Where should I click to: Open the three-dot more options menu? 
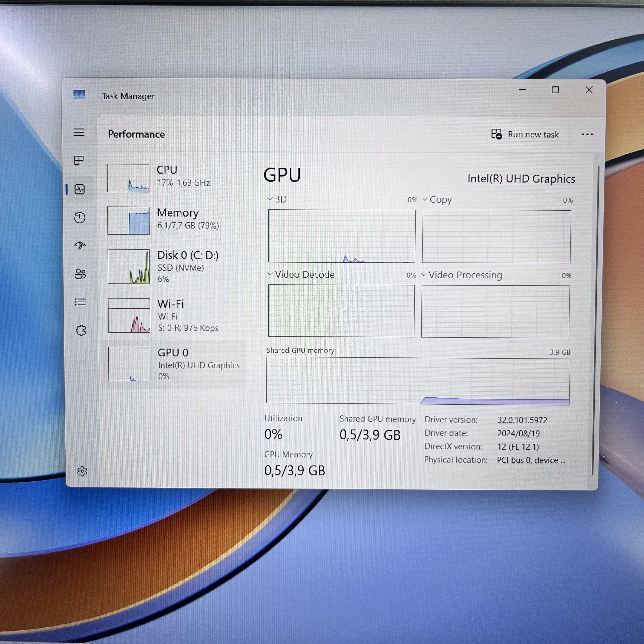(x=587, y=134)
